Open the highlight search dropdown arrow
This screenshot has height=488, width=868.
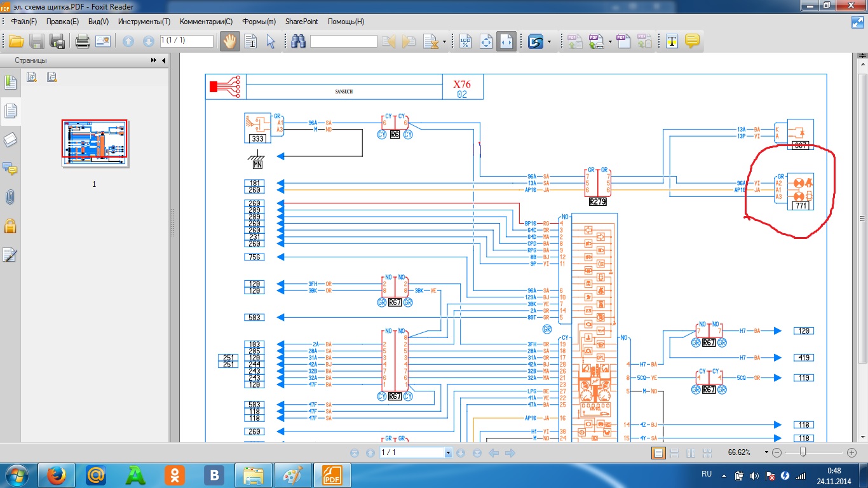tap(444, 43)
